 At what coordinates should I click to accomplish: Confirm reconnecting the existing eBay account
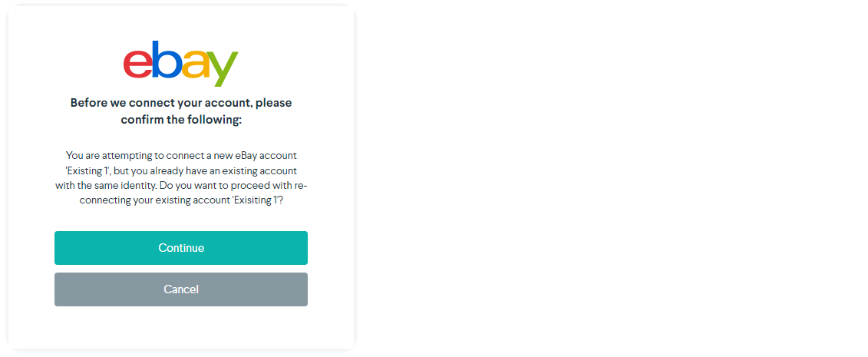181,248
